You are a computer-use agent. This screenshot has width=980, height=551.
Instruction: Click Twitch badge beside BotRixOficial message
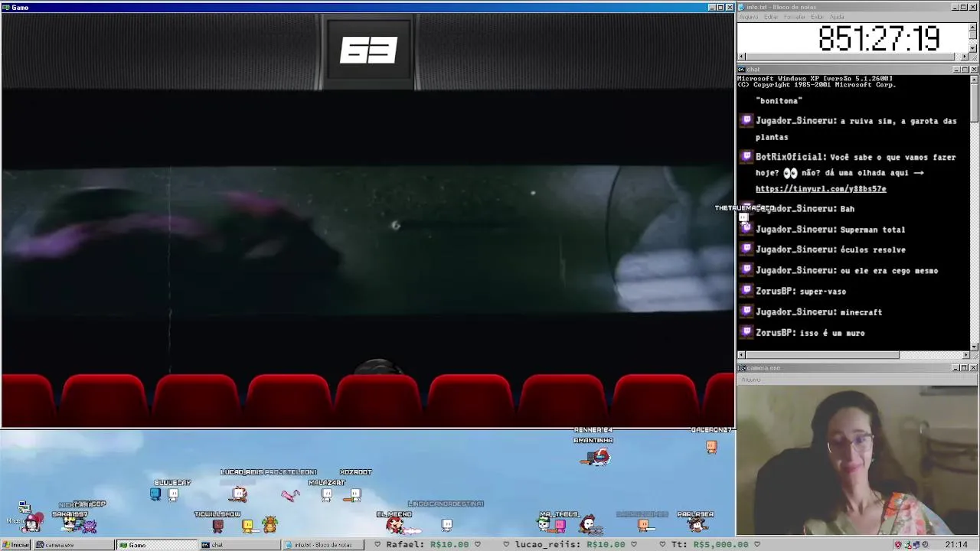(746, 157)
